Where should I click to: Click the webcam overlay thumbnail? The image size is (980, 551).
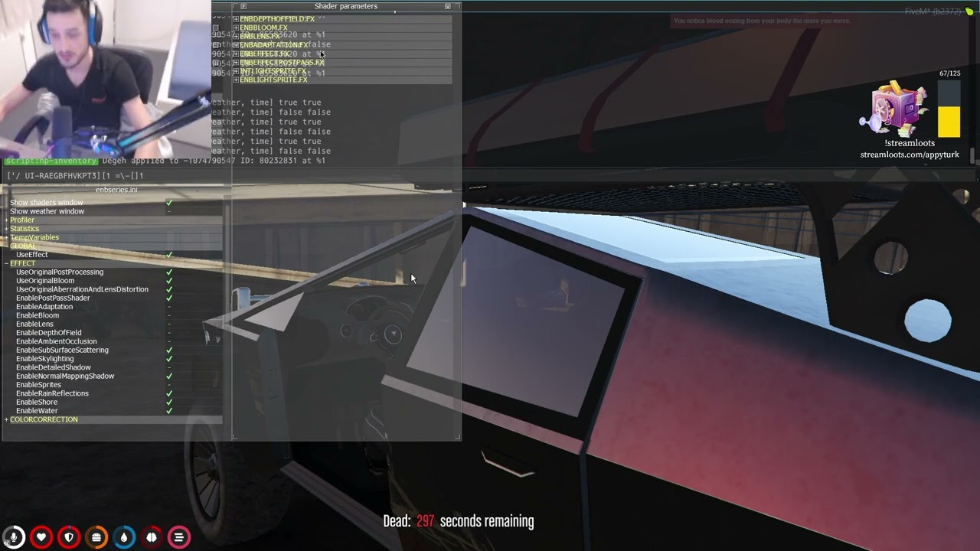pos(106,79)
